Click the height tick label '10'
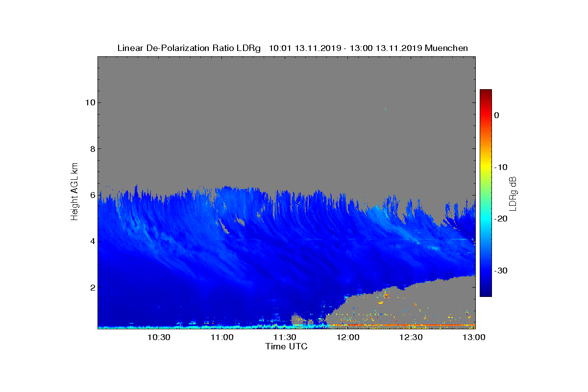 [89, 102]
